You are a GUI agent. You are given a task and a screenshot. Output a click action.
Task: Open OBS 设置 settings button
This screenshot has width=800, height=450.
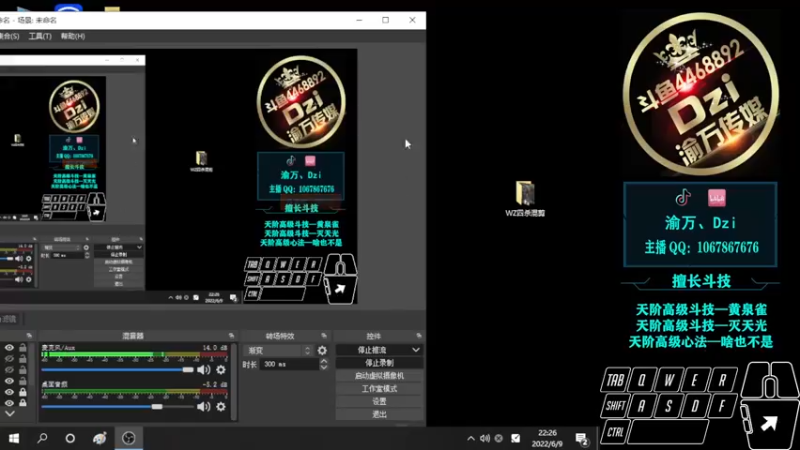379,402
